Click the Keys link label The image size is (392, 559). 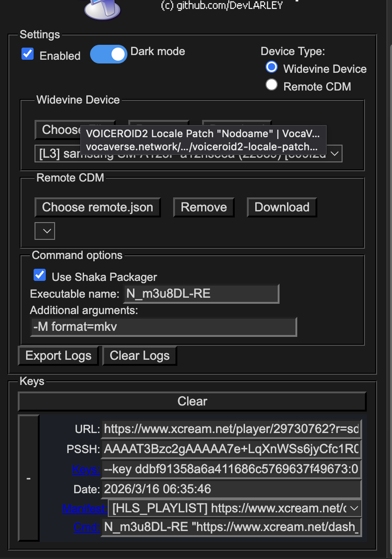click(86, 469)
